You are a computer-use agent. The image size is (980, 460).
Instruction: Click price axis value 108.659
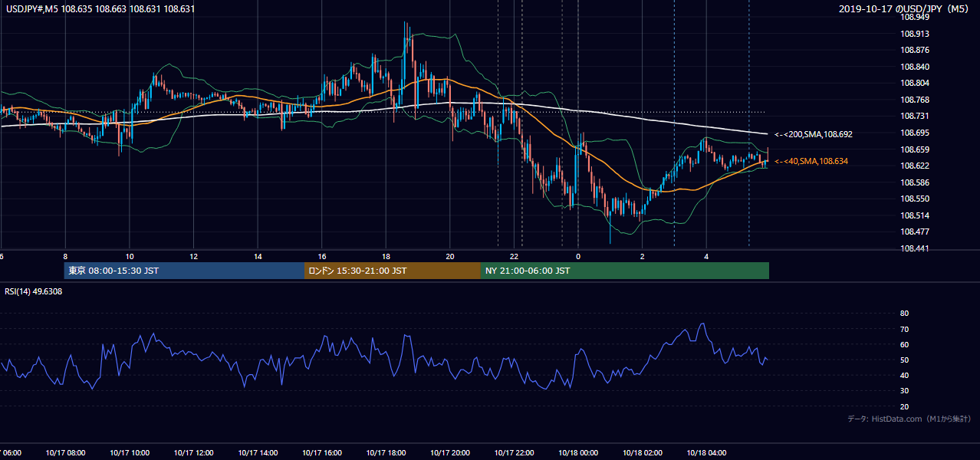coord(913,149)
